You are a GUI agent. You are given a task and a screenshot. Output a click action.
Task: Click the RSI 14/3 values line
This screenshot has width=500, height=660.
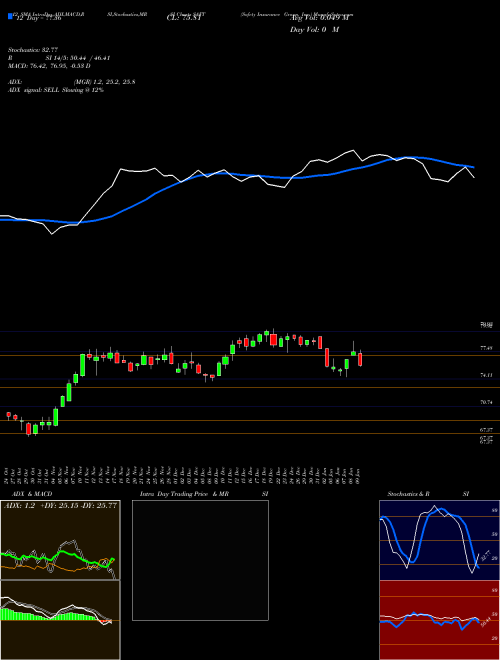tap(59, 58)
